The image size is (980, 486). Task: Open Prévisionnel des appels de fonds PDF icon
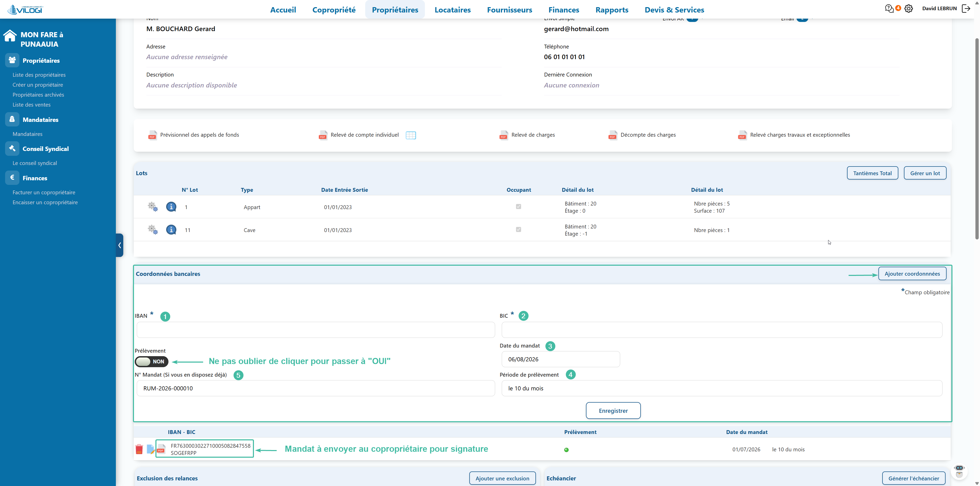[152, 135]
